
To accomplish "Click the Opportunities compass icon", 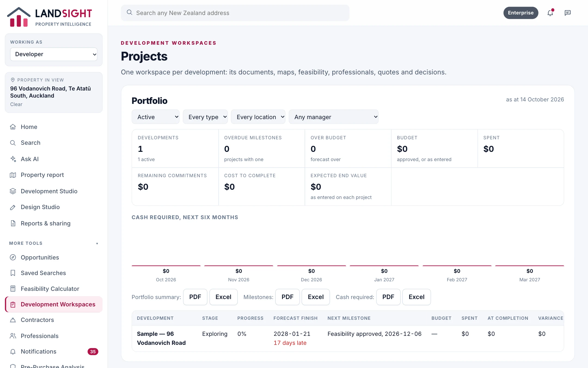I will [13, 257].
